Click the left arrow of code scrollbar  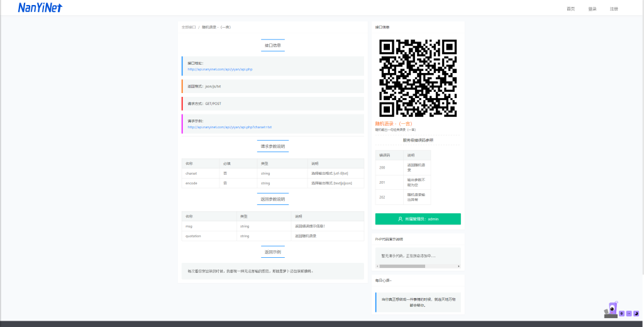[x=377, y=266]
